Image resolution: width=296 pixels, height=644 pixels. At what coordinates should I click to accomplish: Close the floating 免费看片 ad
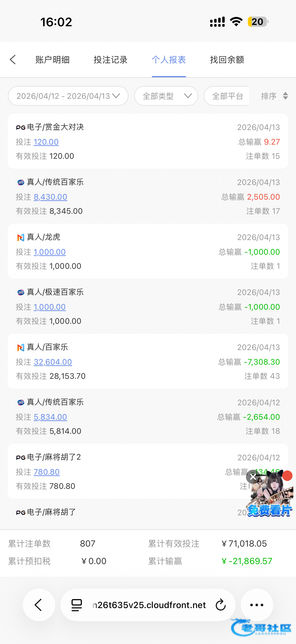(252, 477)
